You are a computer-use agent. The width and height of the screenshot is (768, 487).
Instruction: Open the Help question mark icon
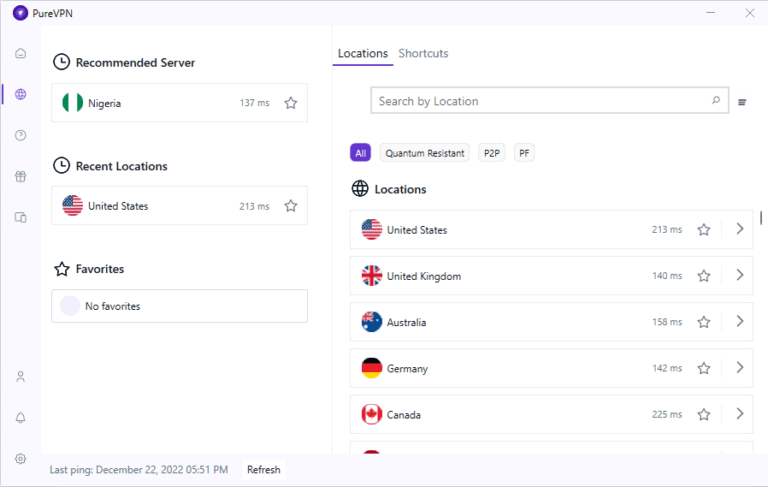[x=20, y=135]
